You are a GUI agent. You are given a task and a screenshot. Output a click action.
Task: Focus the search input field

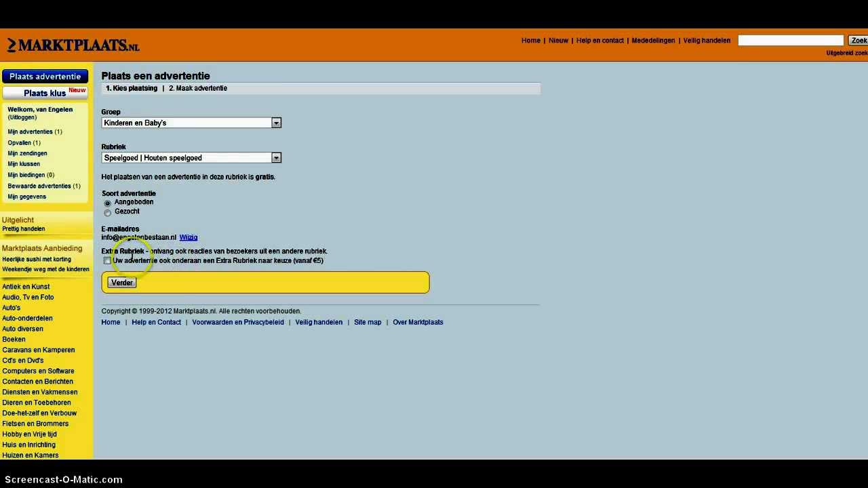(x=791, y=41)
